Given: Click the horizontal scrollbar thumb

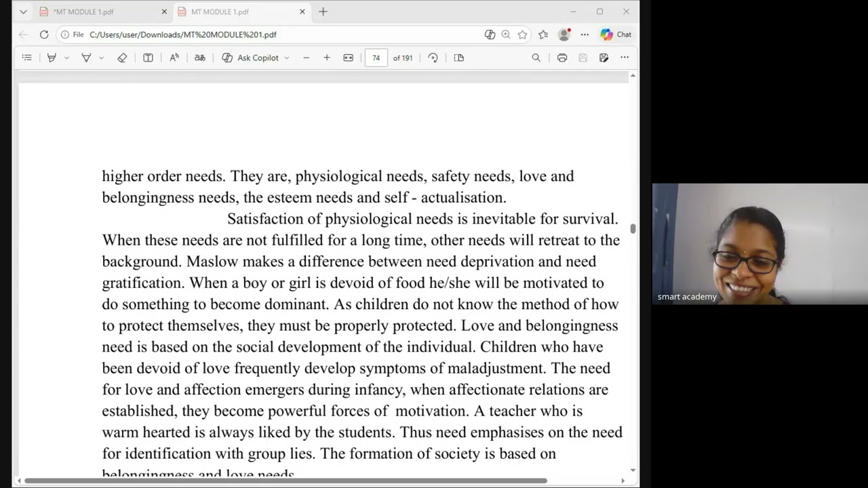Looking at the screenshot, I should (x=285, y=481).
